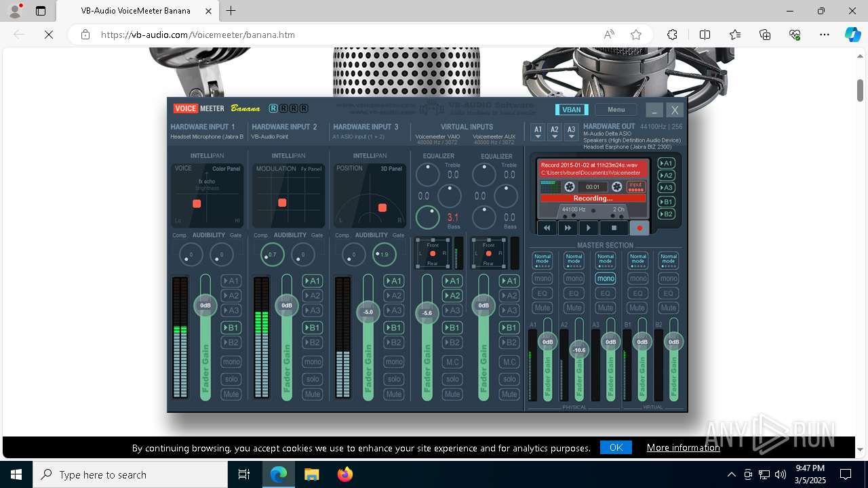Mute the B2 virtual master bus

point(669,308)
